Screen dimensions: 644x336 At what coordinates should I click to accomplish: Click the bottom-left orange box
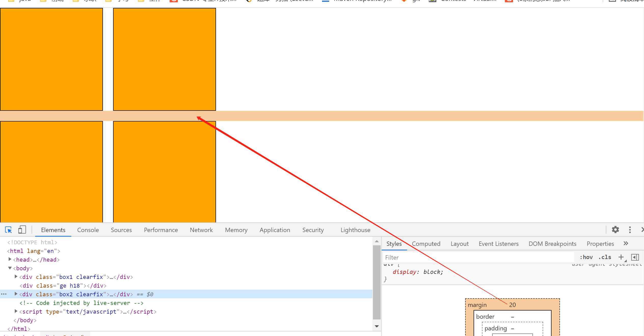[x=51, y=172]
